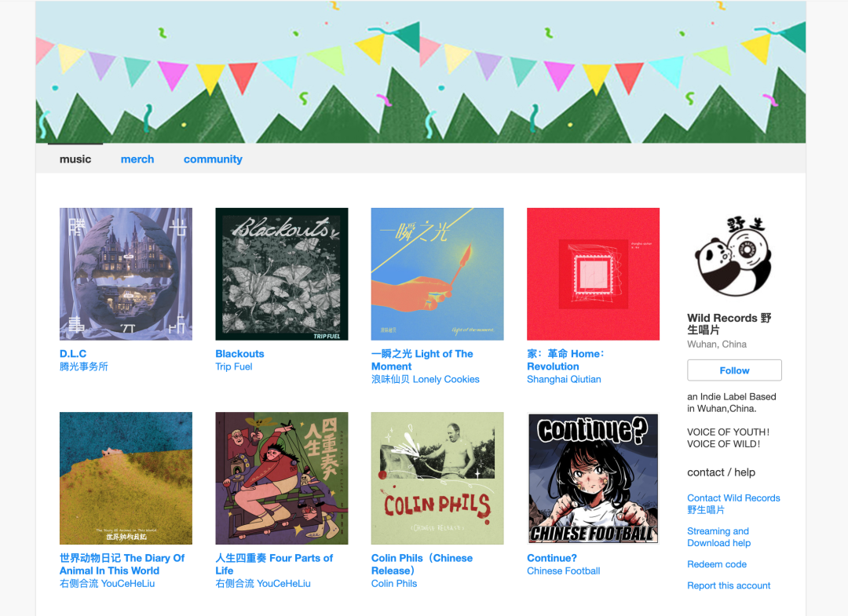This screenshot has height=616, width=848.
Task: Open the red Home: Revolution cover
Action: 594,274
